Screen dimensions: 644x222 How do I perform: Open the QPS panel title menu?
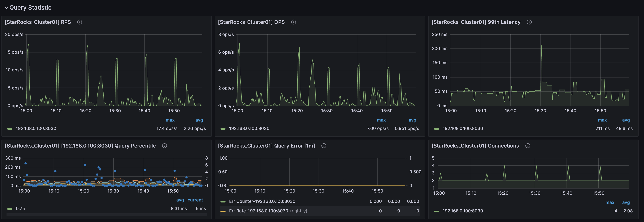pyautogui.click(x=251, y=22)
